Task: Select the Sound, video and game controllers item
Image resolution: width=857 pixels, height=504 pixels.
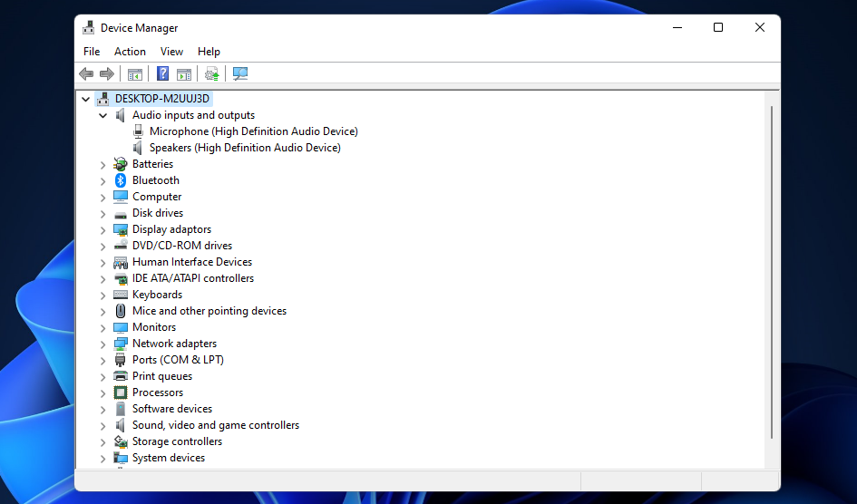Action: tap(215, 425)
